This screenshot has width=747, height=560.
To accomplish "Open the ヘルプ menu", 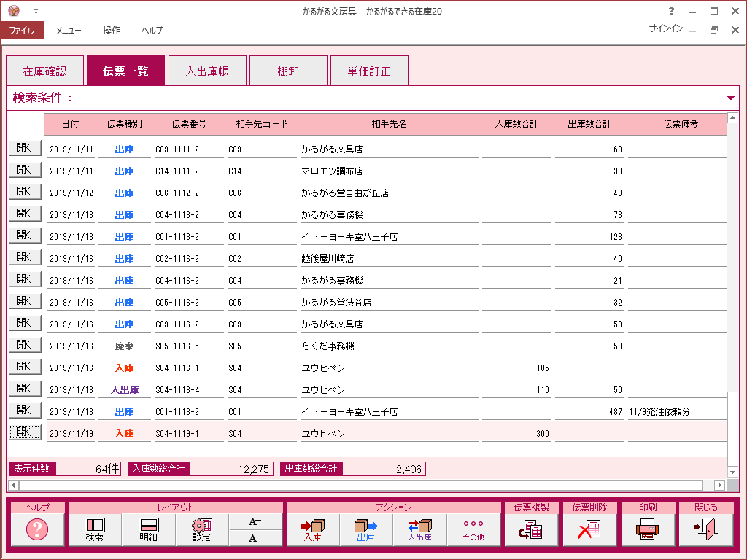I will coord(152,31).
